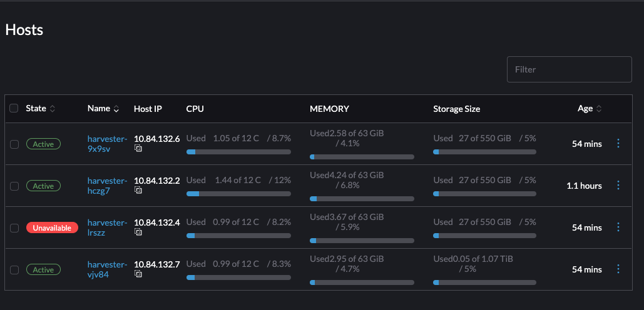The image size is (644, 310).
Task: Click the CPU usage bar for harvester-9x9sv
Action: click(x=238, y=152)
